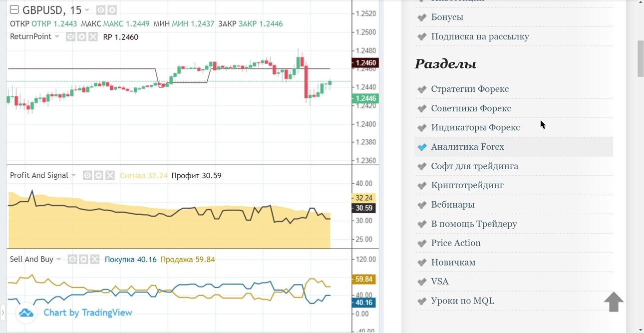This screenshot has width=644, height=333.
Task: Hide the ReturnPoint indicator with eye icon
Action: coord(71,37)
